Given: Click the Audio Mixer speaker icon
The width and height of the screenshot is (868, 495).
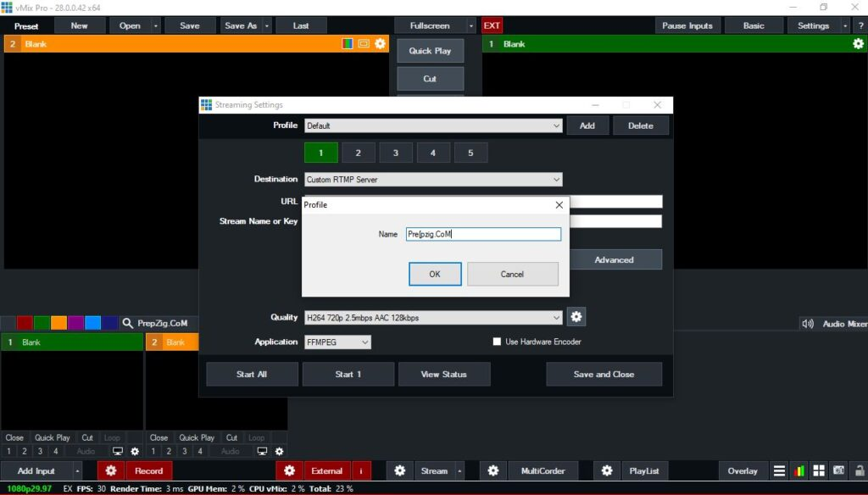Looking at the screenshot, I should [808, 324].
